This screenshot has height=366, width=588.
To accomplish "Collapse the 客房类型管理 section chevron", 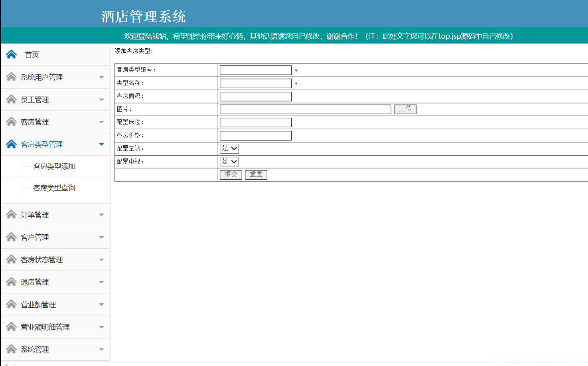I will tap(101, 144).
